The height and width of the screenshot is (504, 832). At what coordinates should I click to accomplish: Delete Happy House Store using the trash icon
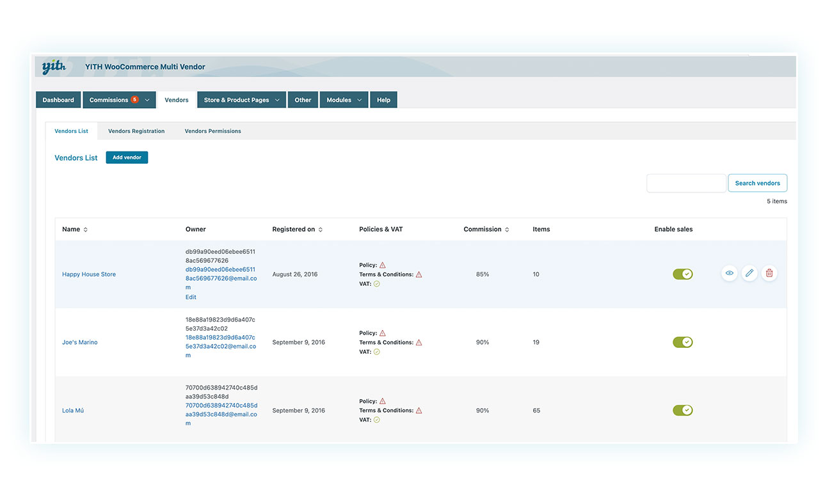pos(769,273)
